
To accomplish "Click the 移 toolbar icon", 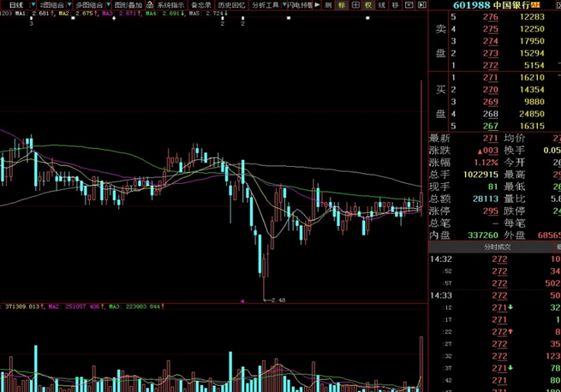I will pos(396,5).
